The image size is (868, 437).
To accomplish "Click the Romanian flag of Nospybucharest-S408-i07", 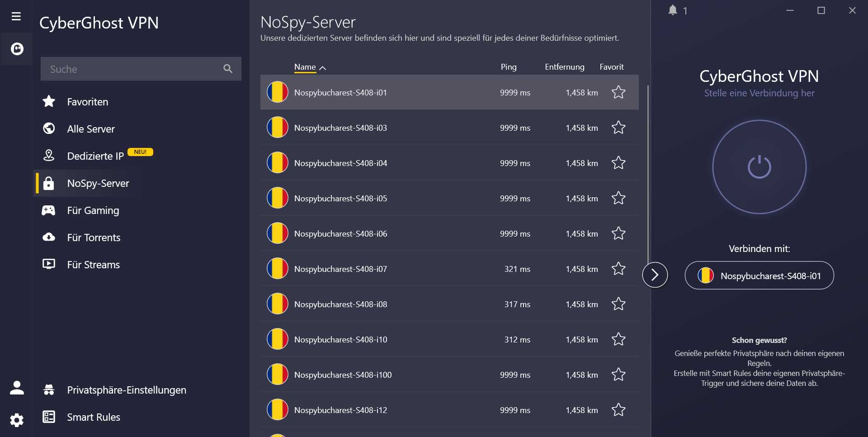I will [277, 269].
